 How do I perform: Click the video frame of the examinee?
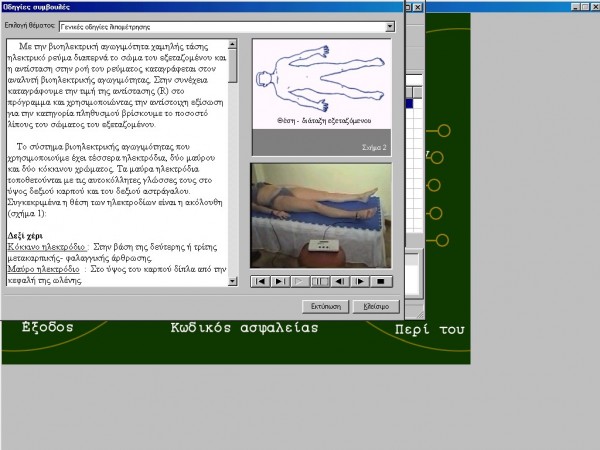(x=321, y=215)
